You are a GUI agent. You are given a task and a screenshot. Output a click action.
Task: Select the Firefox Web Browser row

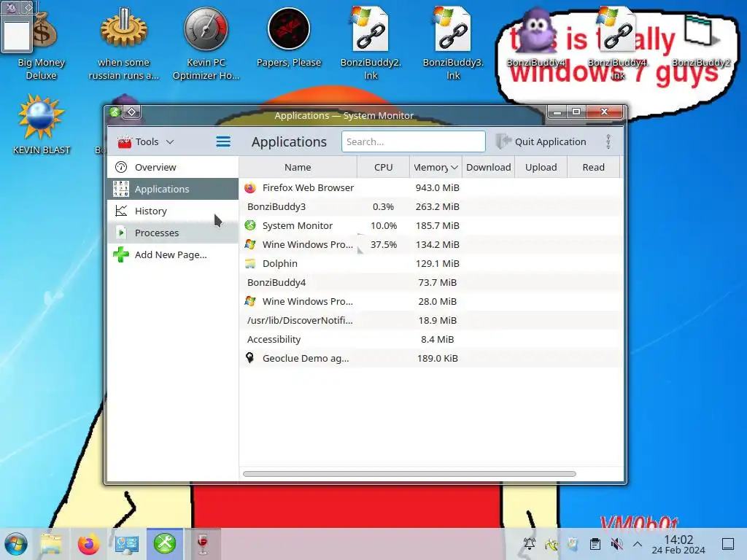[431, 187]
